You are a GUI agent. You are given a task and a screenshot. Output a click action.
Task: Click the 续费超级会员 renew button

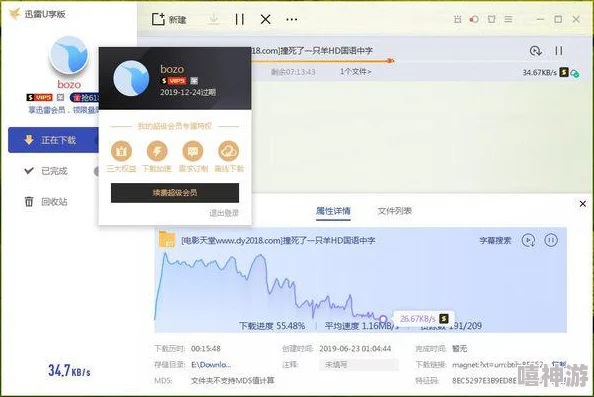pyautogui.click(x=175, y=193)
